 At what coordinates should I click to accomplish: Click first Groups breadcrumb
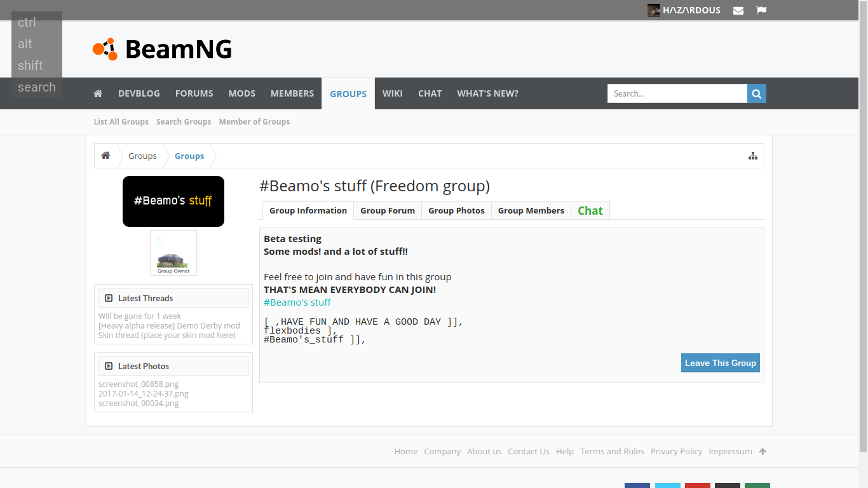click(x=142, y=156)
